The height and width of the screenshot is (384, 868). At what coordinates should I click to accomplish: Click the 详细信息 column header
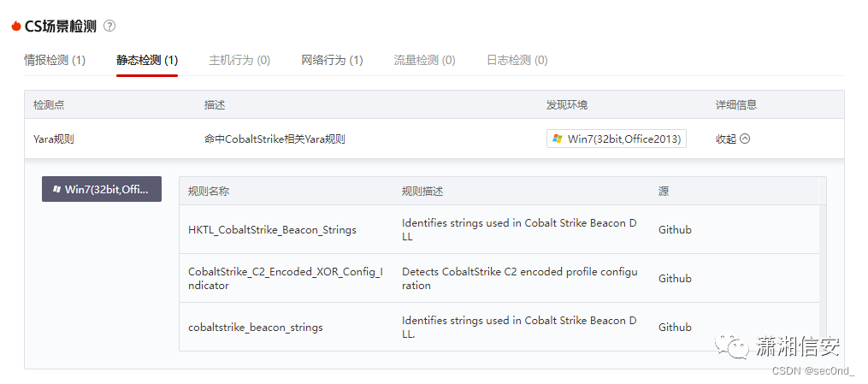click(x=736, y=104)
